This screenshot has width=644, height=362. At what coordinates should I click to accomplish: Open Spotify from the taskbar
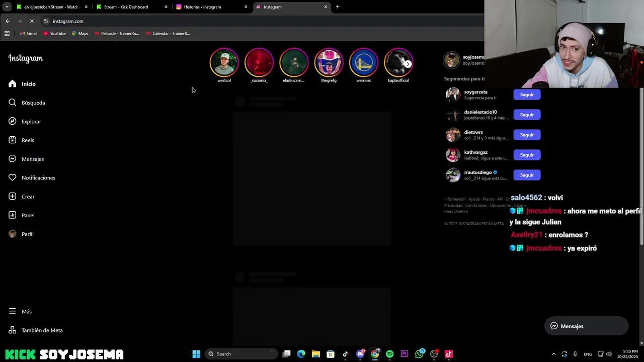(389, 354)
